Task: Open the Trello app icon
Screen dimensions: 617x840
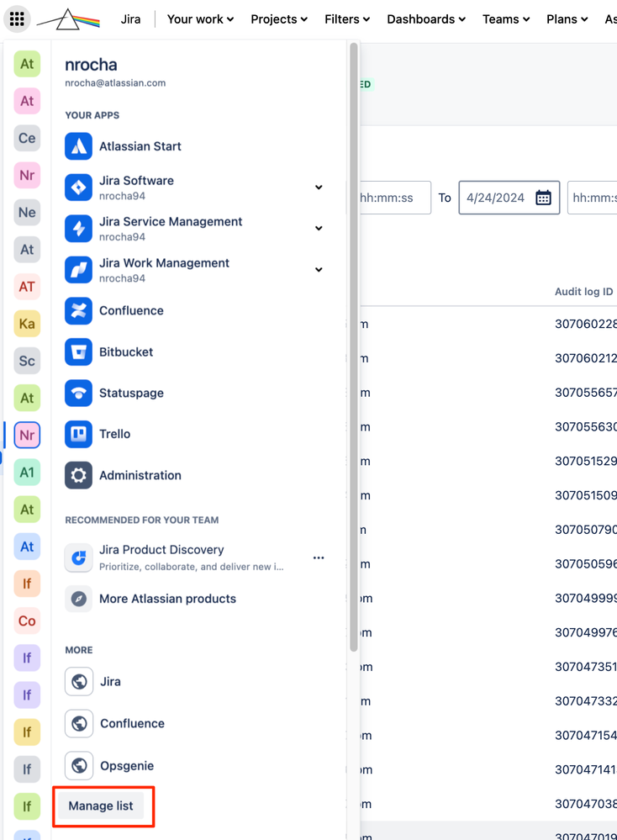Action: (79, 434)
